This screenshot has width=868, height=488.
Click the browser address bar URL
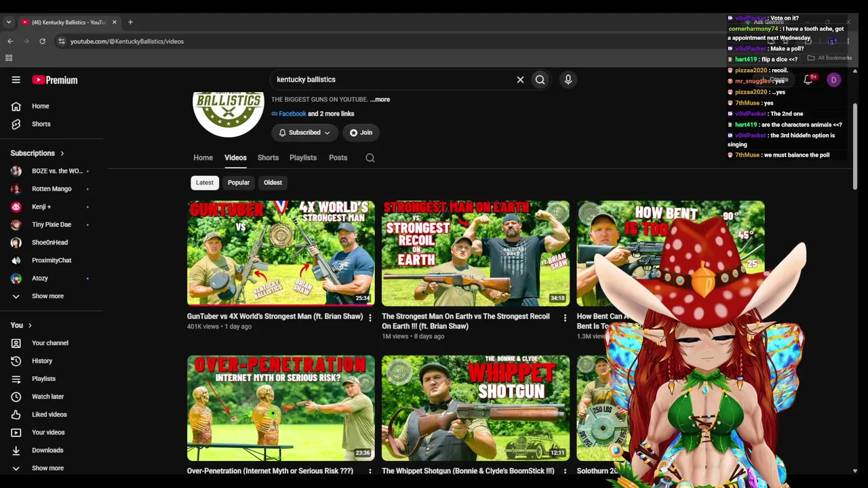click(x=127, y=41)
